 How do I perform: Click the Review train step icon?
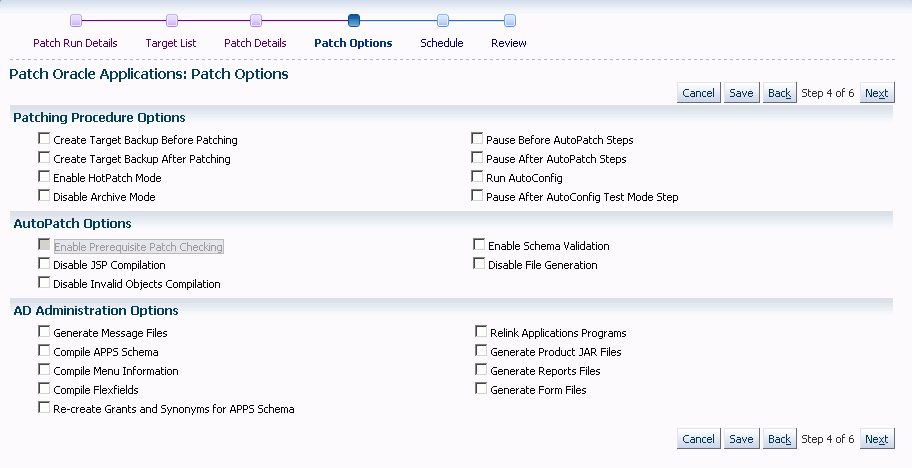point(510,21)
